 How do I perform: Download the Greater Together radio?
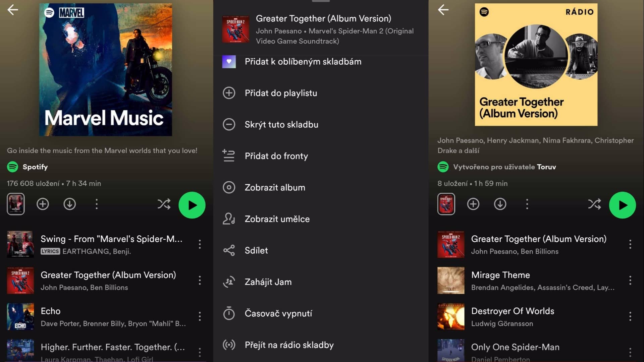(x=500, y=204)
